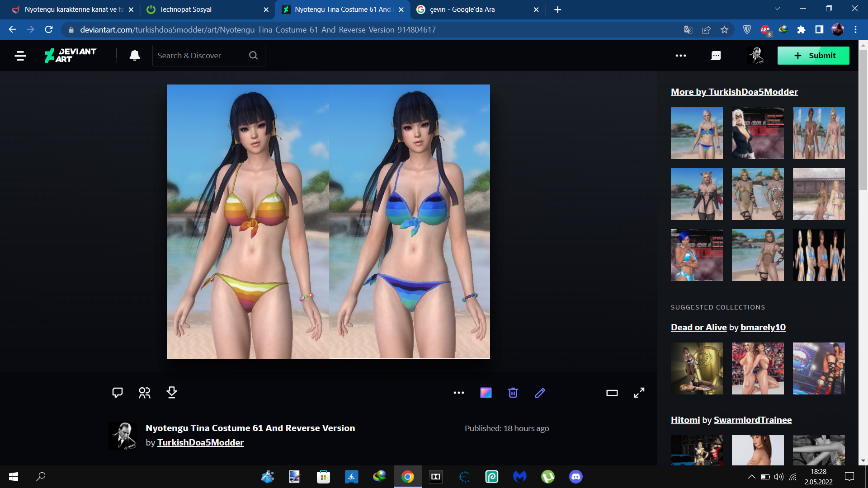The width and height of the screenshot is (868, 488).
Task: Open the Windows notification center
Action: point(849,477)
